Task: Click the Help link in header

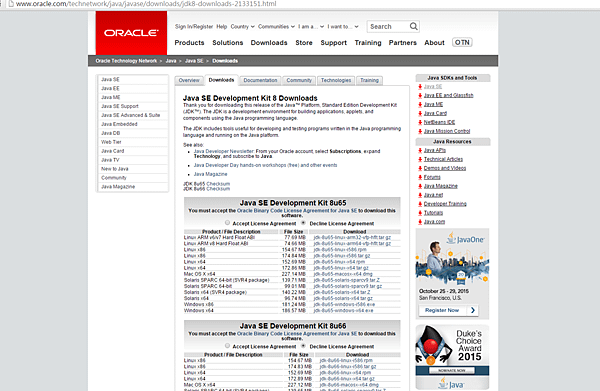Action: 222,27
